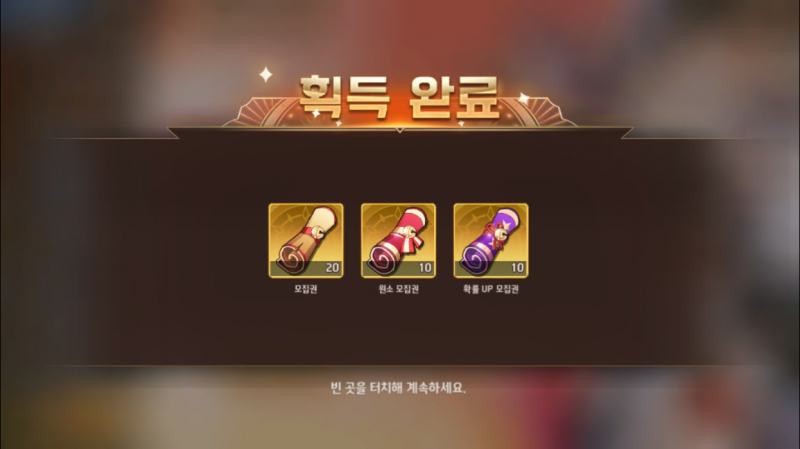Image resolution: width=800 pixels, height=449 pixels.
Task: Tap the beige 모집권 scroll icon
Action: [306, 240]
